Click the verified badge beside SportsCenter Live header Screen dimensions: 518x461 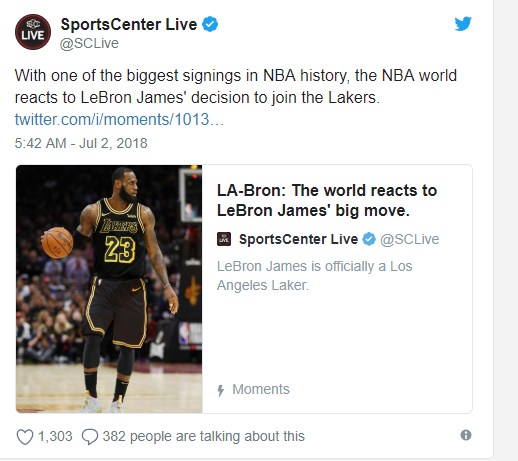click(210, 24)
